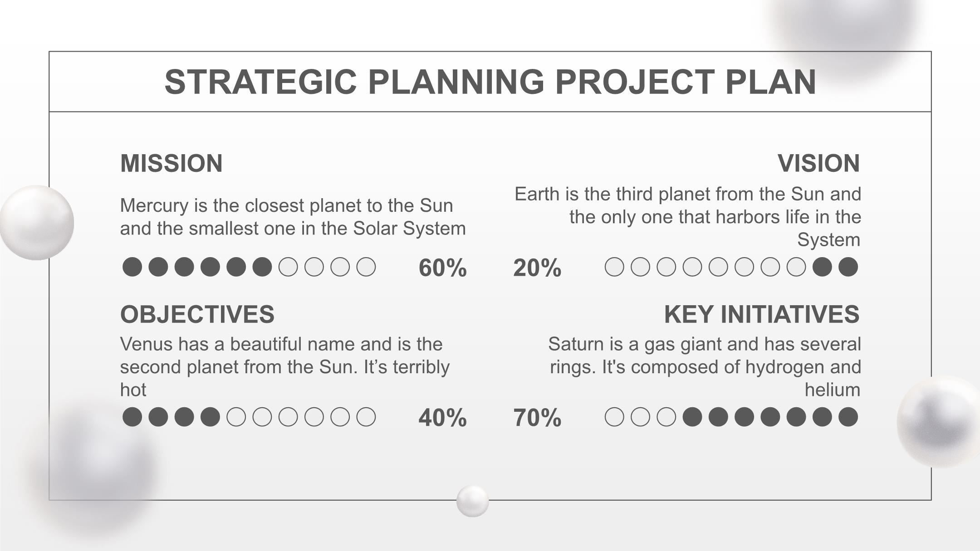Viewport: 980px width, 551px height.
Task: Click the first filled dot in Objectives progress
Action: pyautogui.click(x=132, y=417)
